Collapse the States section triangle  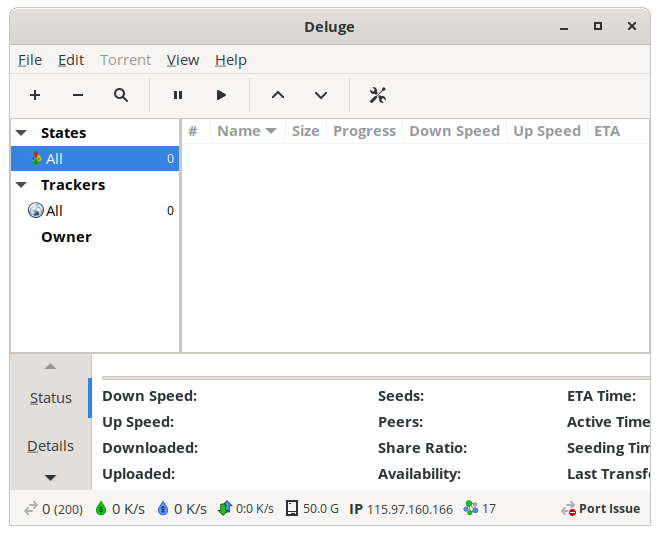21,133
